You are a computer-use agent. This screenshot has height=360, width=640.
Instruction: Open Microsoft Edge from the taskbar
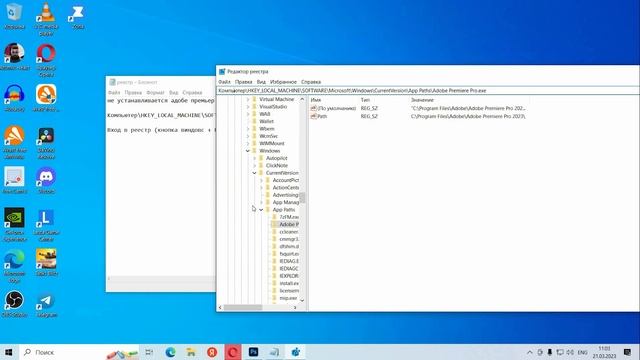170,352
